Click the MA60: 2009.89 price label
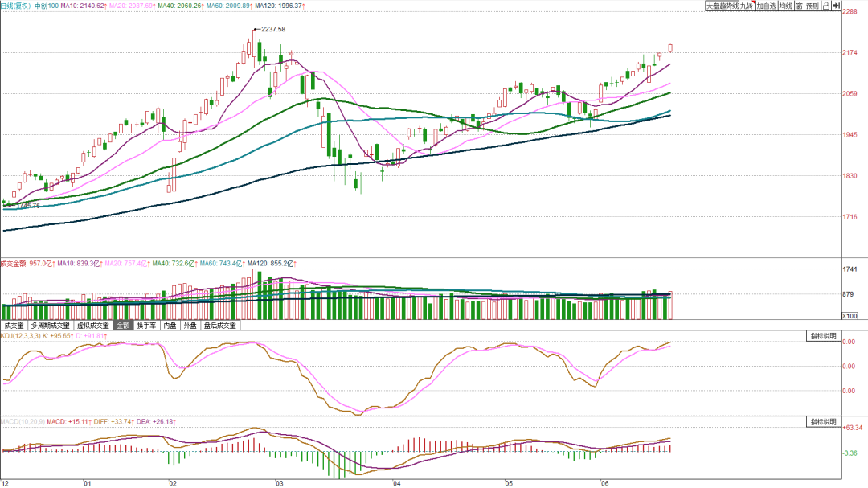 click(x=229, y=6)
